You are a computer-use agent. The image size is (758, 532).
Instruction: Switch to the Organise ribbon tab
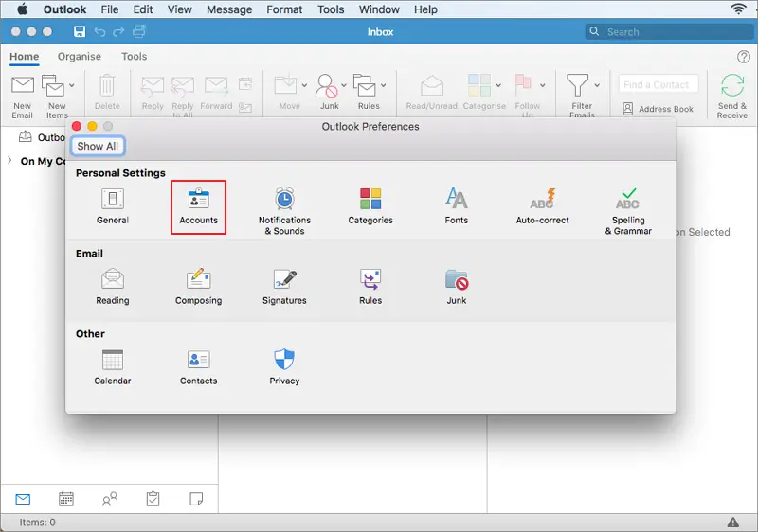[80, 57]
